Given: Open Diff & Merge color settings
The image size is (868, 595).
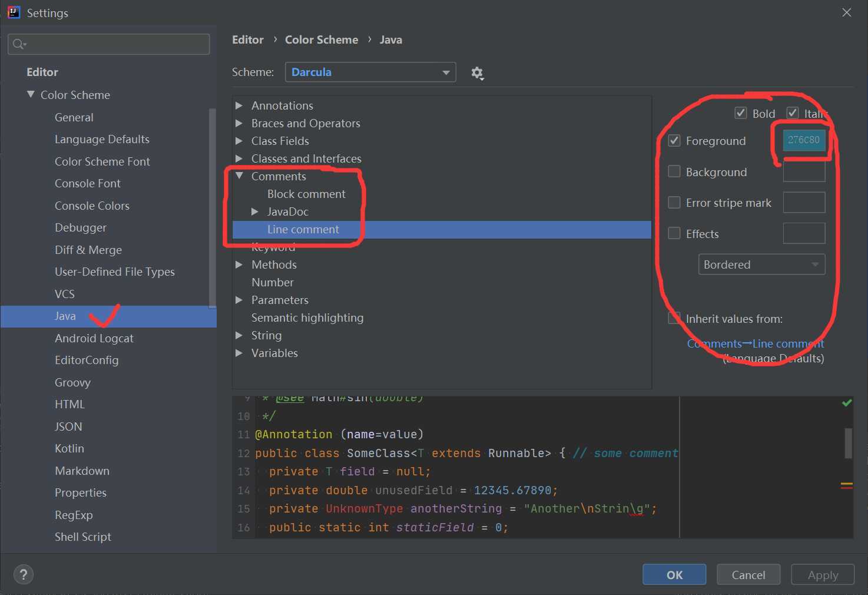Looking at the screenshot, I should tap(88, 250).
